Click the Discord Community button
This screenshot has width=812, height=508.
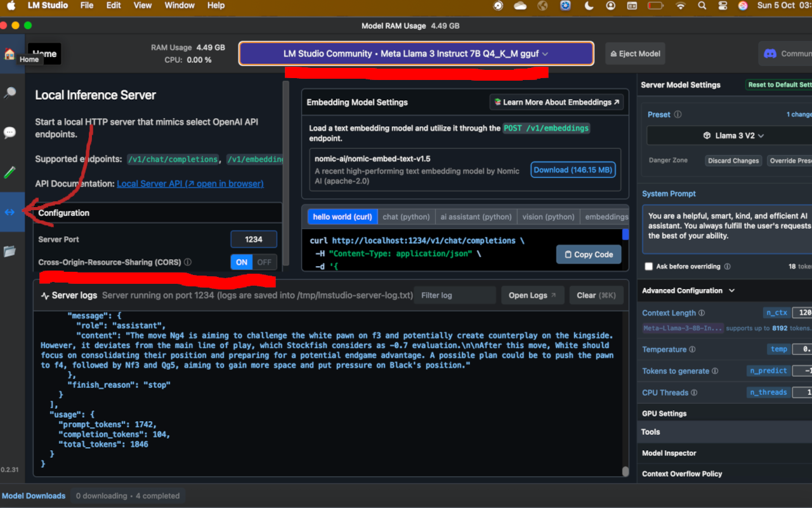[785, 54]
